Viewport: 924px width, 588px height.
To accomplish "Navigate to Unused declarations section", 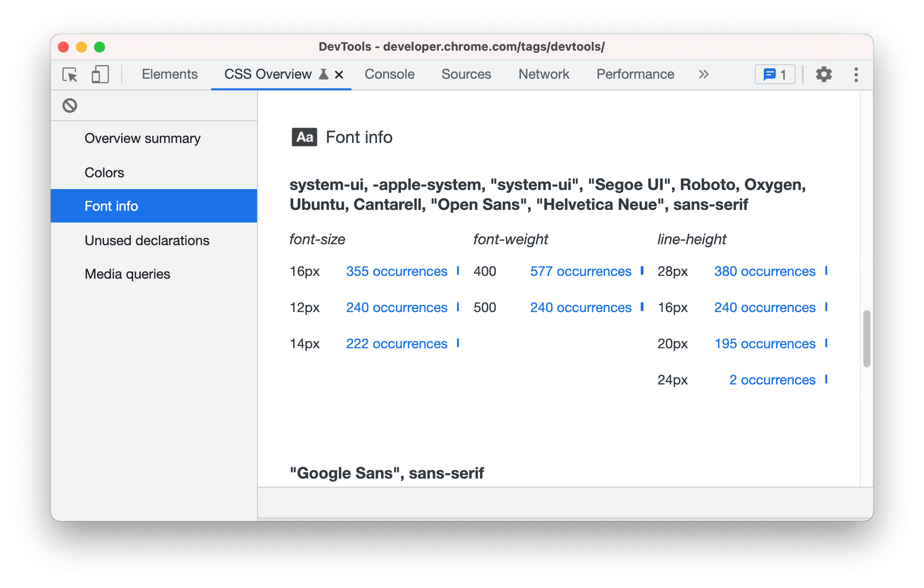I will (x=147, y=239).
